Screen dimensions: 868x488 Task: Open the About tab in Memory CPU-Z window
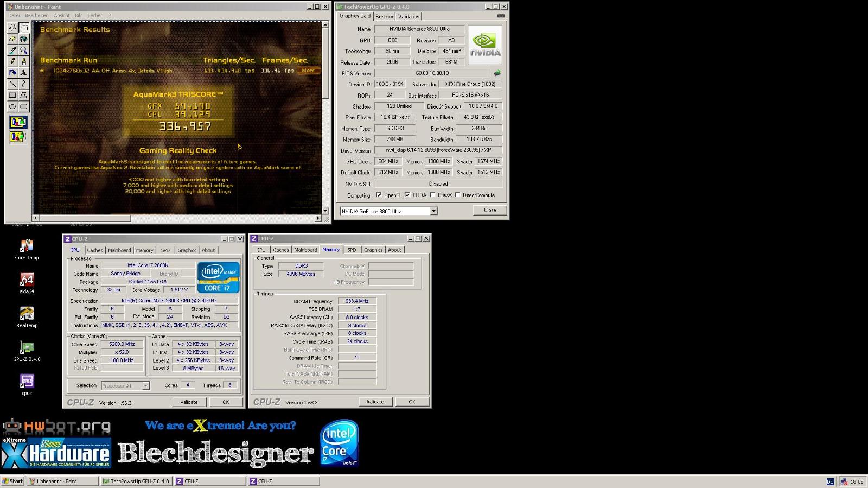tap(394, 250)
